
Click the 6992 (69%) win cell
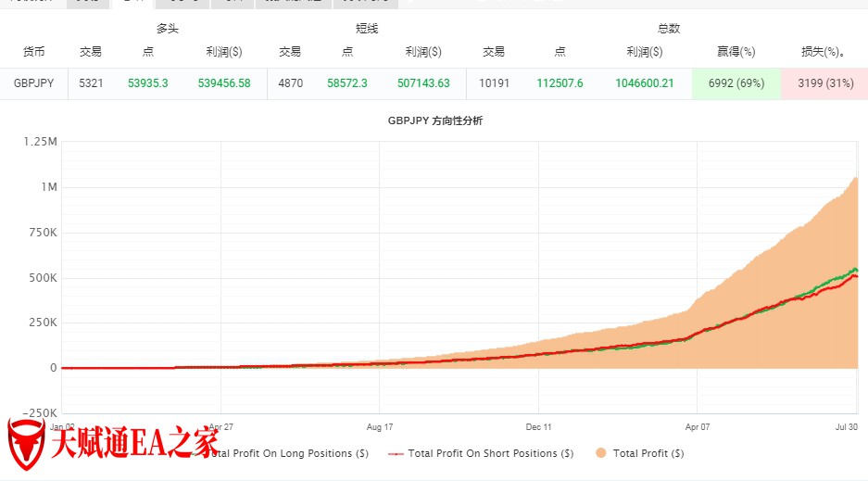tap(736, 83)
